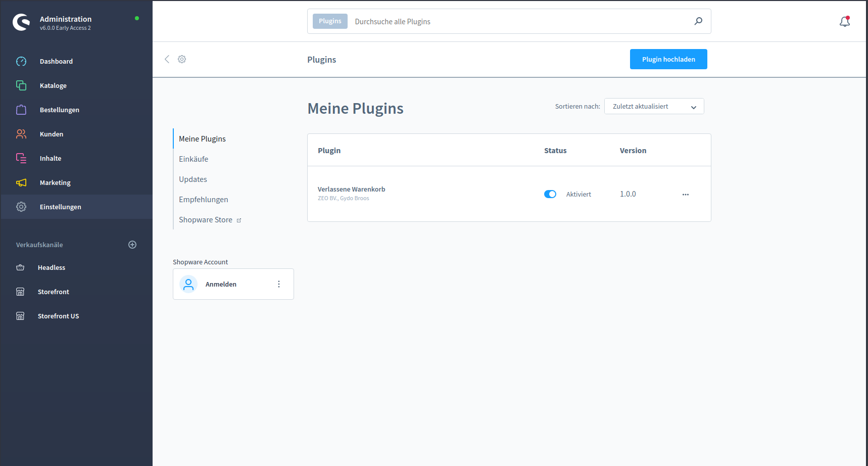Select Empfehlungen tab
The width and height of the screenshot is (868, 466).
coord(204,199)
